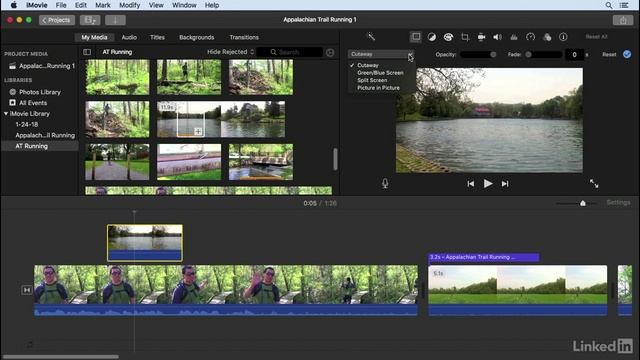Play the preview video
The height and width of the screenshot is (360, 640).
(488, 184)
